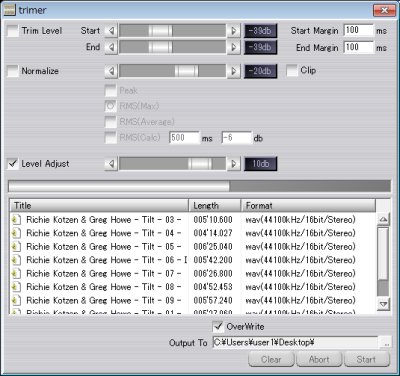Select the Tilt - 05 track title

[x=104, y=247]
